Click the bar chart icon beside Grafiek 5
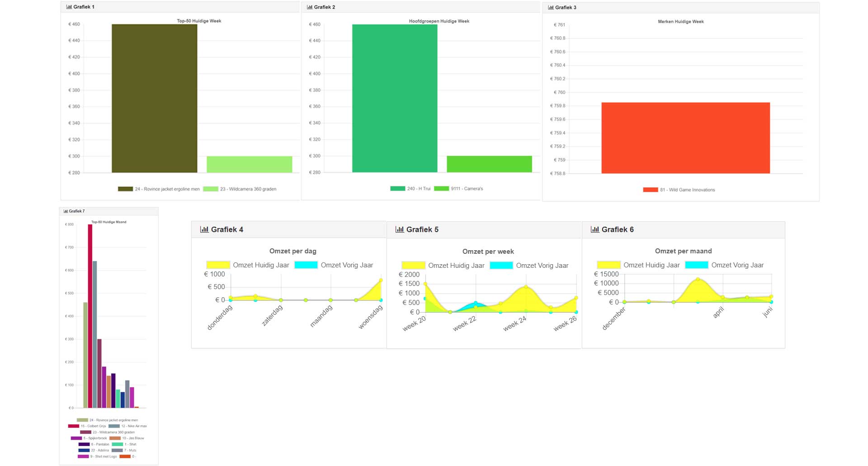 [x=400, y=229]
